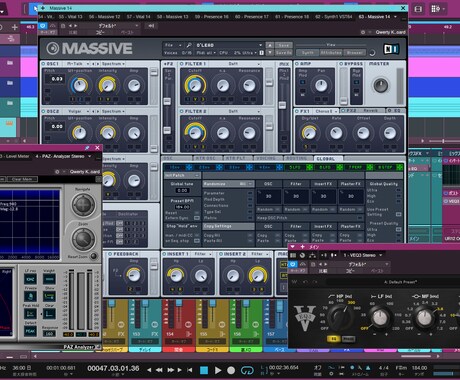Click VEQ3 LF gain knob
Viewport: 460px width, 380px height.
(x=380, y=317)
